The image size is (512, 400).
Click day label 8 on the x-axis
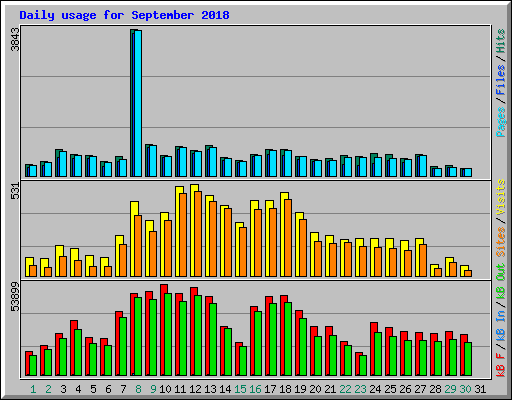pyautogui.click(x=138, y=389)
